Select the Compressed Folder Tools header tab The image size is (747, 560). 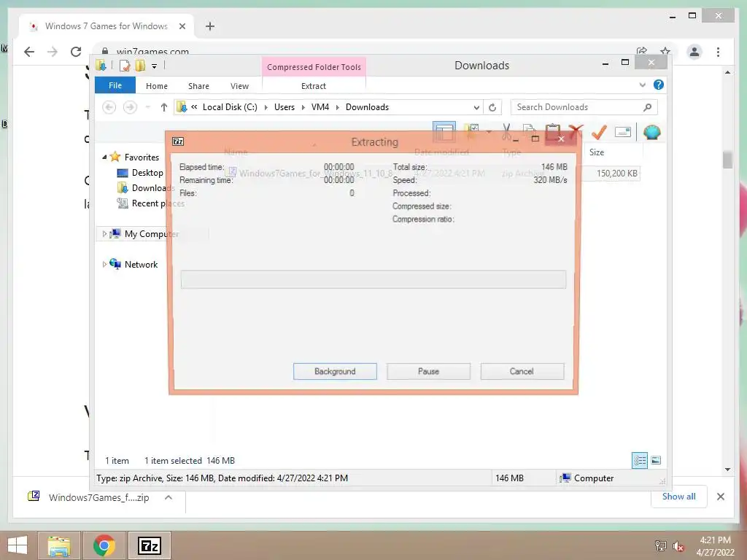coord(314,67)
